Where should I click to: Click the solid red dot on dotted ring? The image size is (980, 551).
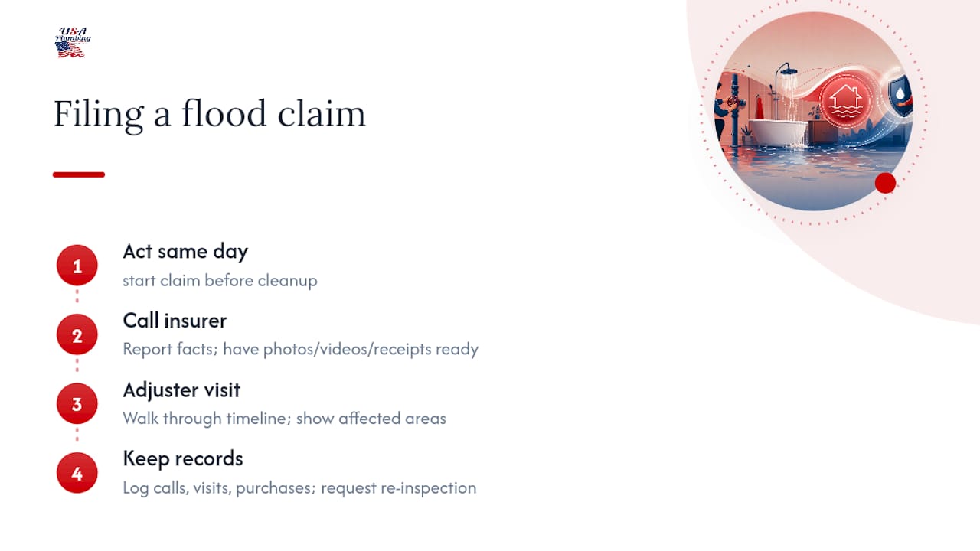(x=885, y=183)
